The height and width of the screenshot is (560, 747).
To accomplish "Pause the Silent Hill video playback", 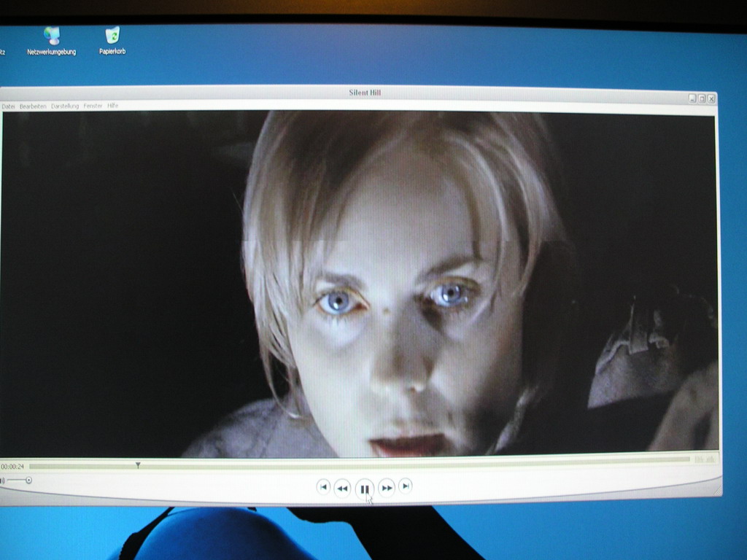I will click(365, 489).
